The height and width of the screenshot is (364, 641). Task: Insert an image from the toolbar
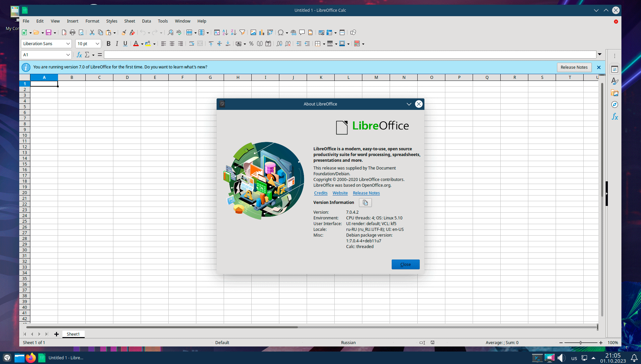pyautogui.click(x=253, y=32)
